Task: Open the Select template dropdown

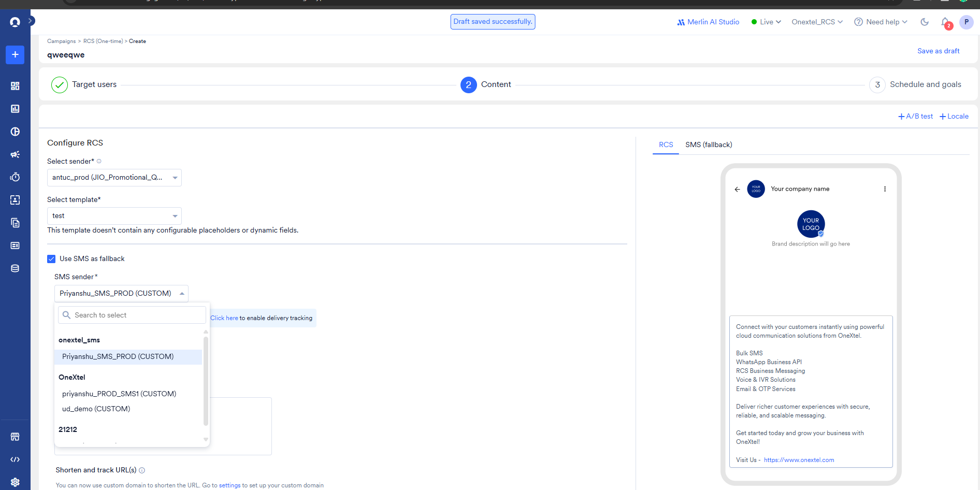Action: [114, 216]
